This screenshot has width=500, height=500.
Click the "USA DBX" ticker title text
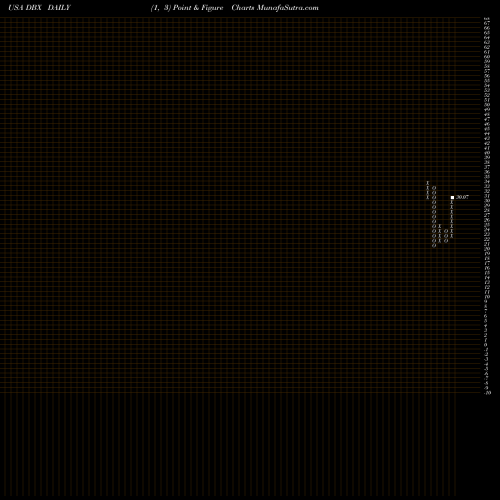pyautogui.click(x=25, y=8)
